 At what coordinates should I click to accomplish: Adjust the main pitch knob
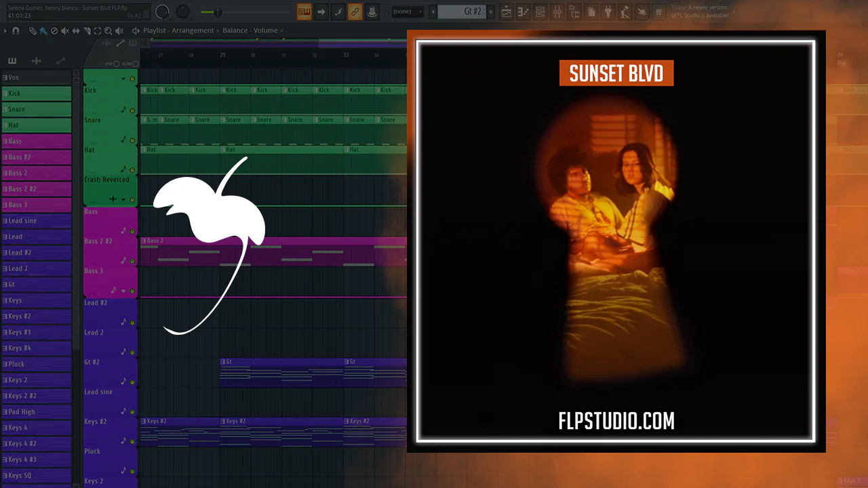183,12
